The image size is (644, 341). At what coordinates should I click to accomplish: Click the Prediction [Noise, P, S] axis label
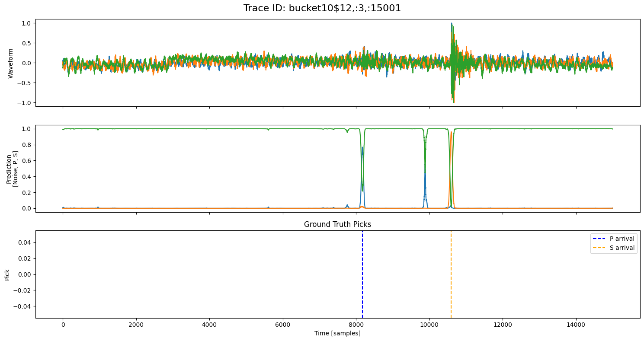[x=12, y=169]
